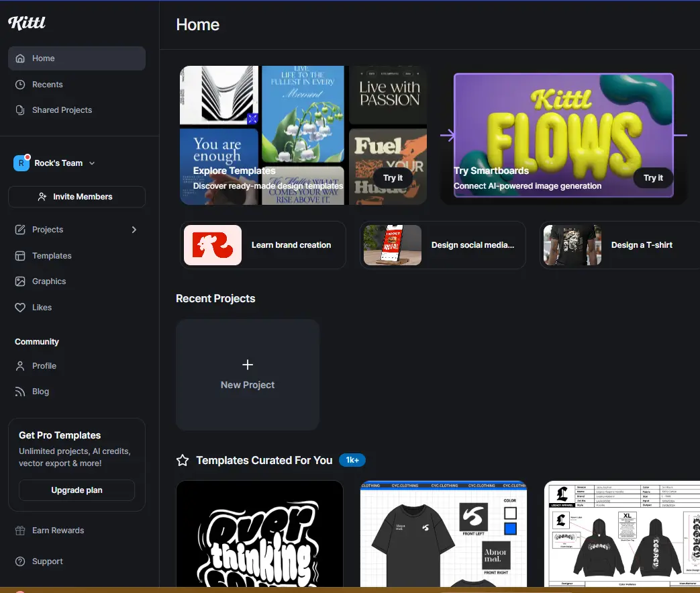The image size is (700, 593).
Task: Click the Profile person icon
Action: (x=20, y=366)
